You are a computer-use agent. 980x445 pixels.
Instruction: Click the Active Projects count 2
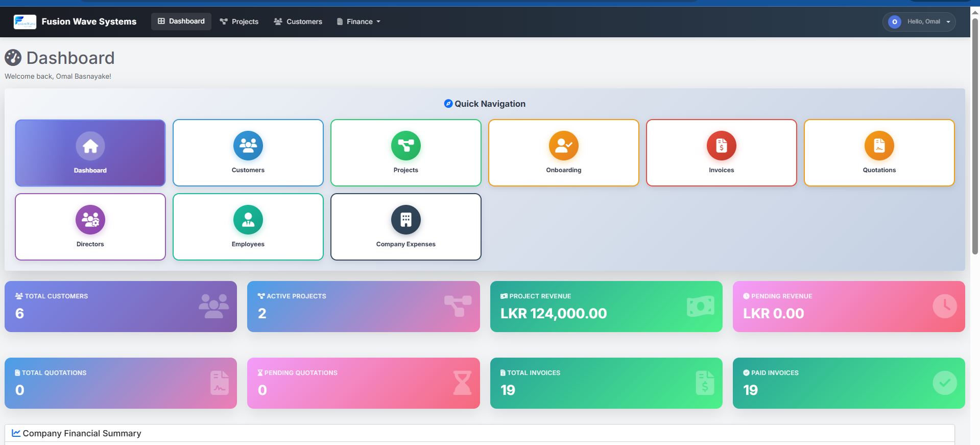262,313
